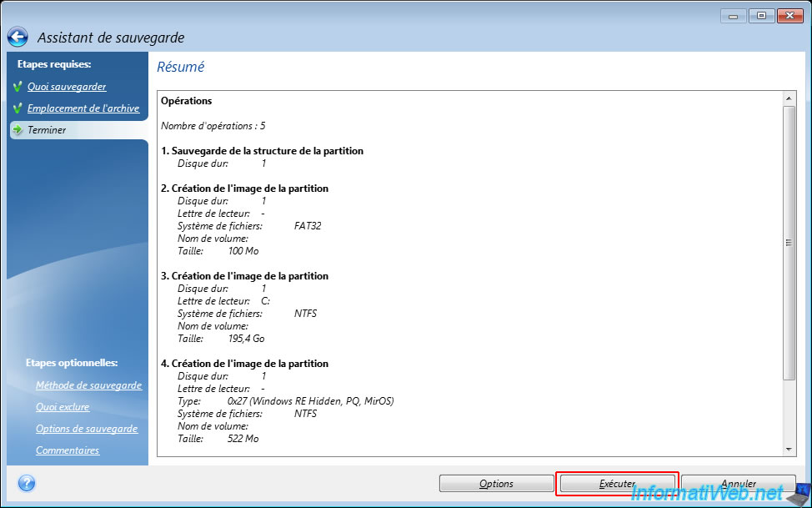Click the summary scrollbar down arrow
Viewport: 812px width, 508px height.
click(789, 450)
